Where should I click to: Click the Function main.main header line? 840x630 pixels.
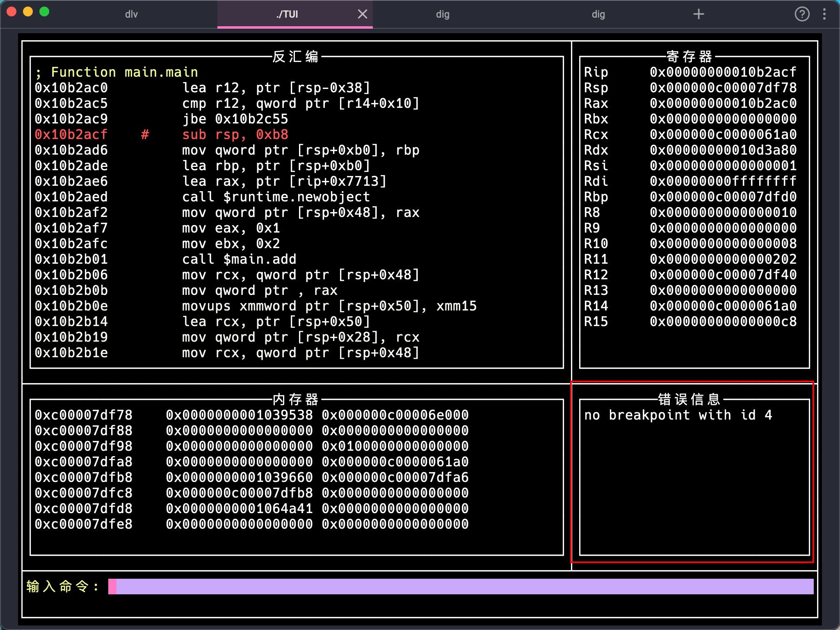point(116,72)
